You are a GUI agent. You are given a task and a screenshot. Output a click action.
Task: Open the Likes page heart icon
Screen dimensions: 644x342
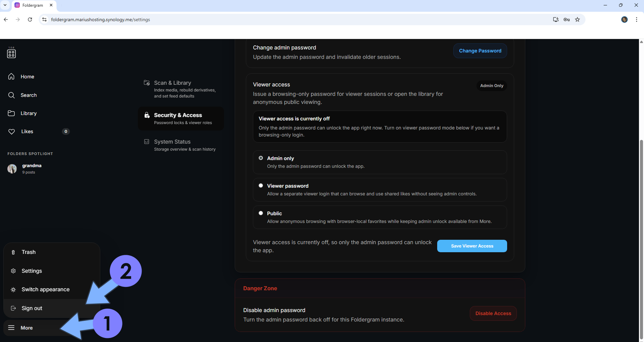[12, 131]
